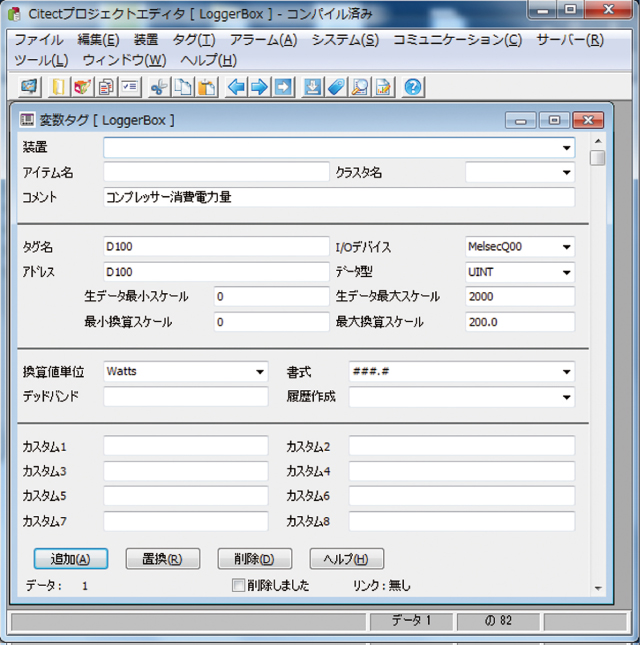640x645 pixels.
Task: Click the blue tag toolbar icon
Action: pos(336,87)
